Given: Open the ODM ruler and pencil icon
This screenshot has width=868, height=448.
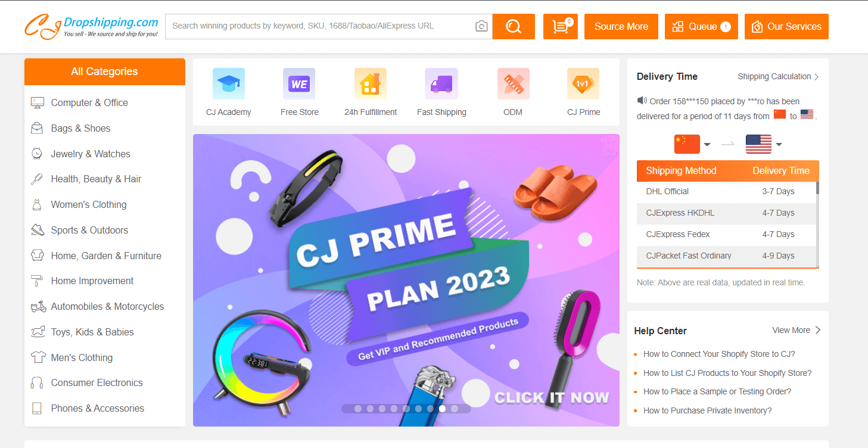Looking at the screenshot, I should (513, 84).
